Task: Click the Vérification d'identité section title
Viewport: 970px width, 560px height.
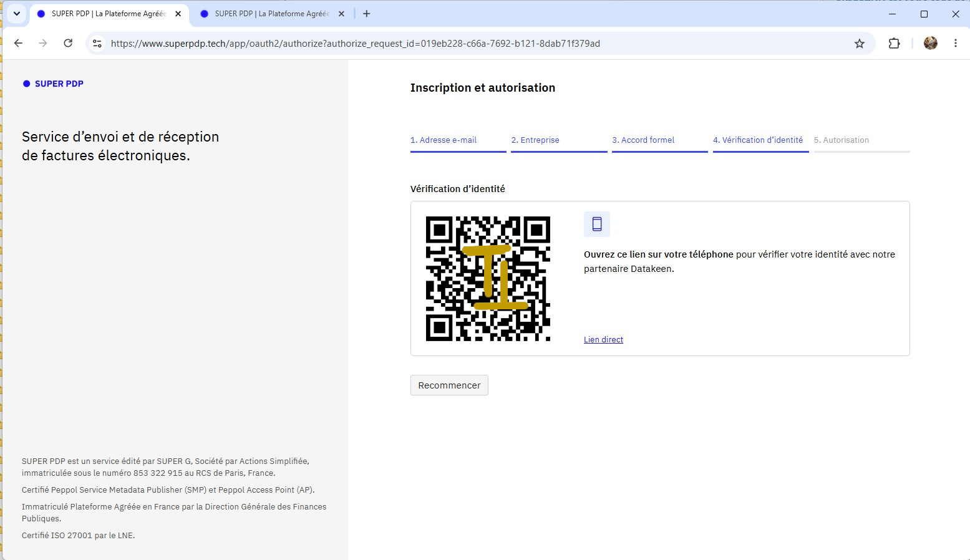Action: pos(458,189)
